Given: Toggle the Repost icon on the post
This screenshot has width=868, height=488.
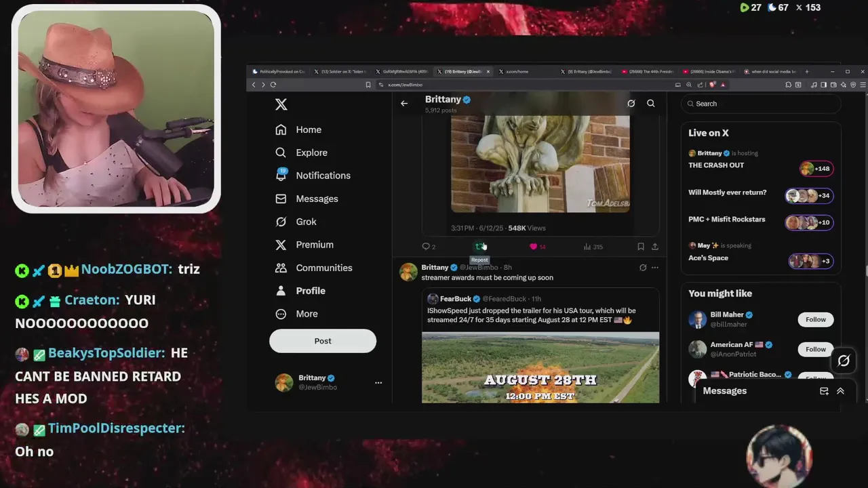Looking at the screenshot, I should [479, 247].
